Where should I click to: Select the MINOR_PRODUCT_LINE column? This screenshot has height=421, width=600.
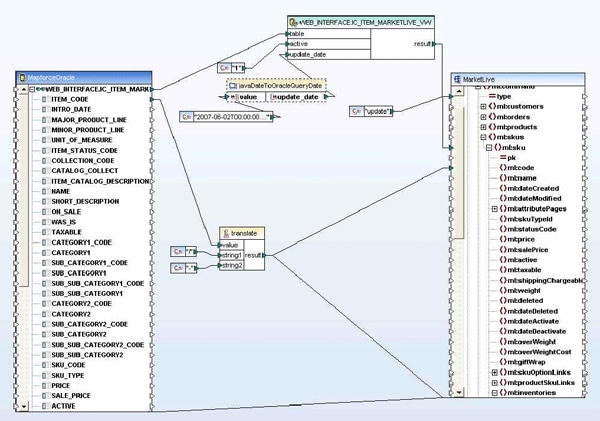[x=88, y=130]
